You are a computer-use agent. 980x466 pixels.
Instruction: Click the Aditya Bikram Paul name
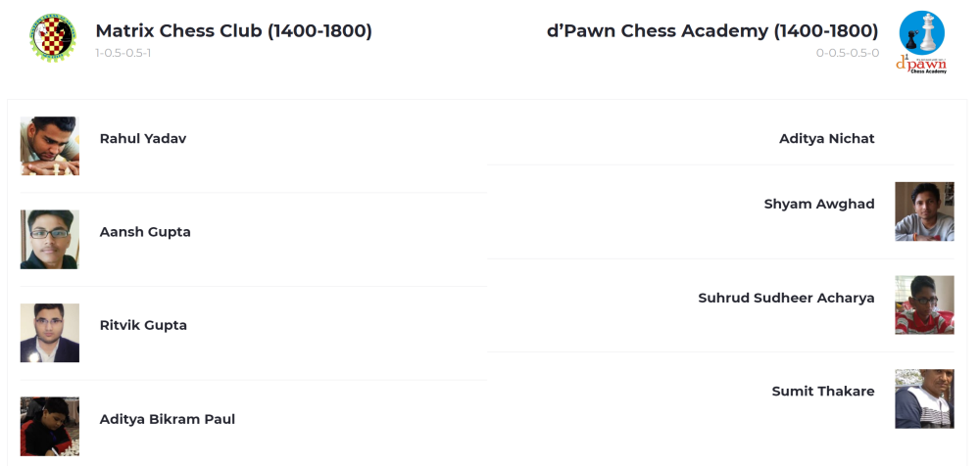point(168,419)
